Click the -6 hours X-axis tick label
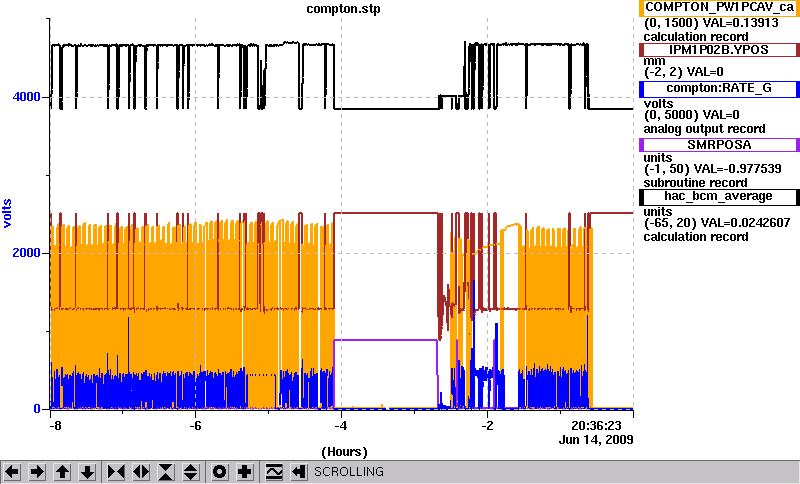Image resolution: width=800 pixels, height=484 pixels. coord(196,426)
